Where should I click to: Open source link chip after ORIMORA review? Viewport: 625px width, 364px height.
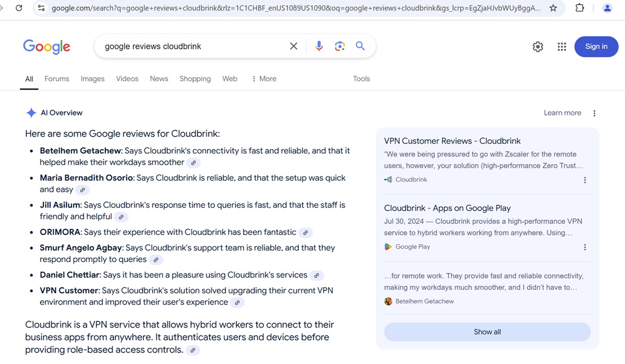tap(306, 232)
